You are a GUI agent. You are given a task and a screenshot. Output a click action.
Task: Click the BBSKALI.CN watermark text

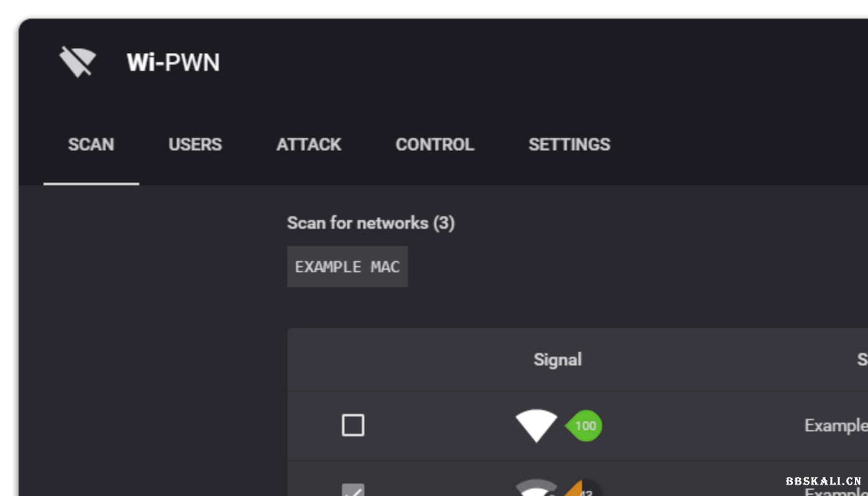(823, 481)
